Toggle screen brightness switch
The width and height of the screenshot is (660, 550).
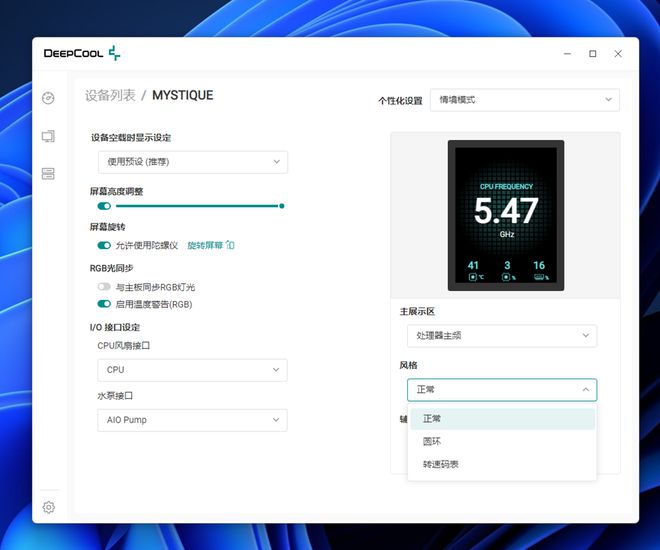(104, 206)
